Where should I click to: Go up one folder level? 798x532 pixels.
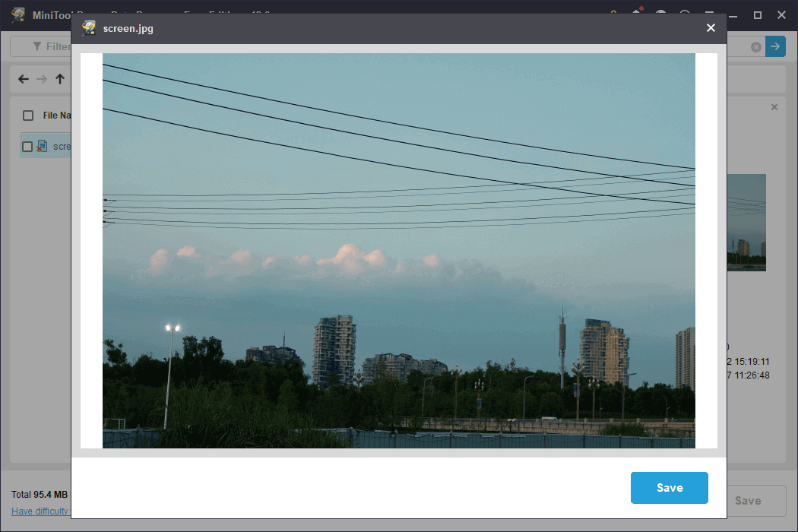[x=59, y=78]
